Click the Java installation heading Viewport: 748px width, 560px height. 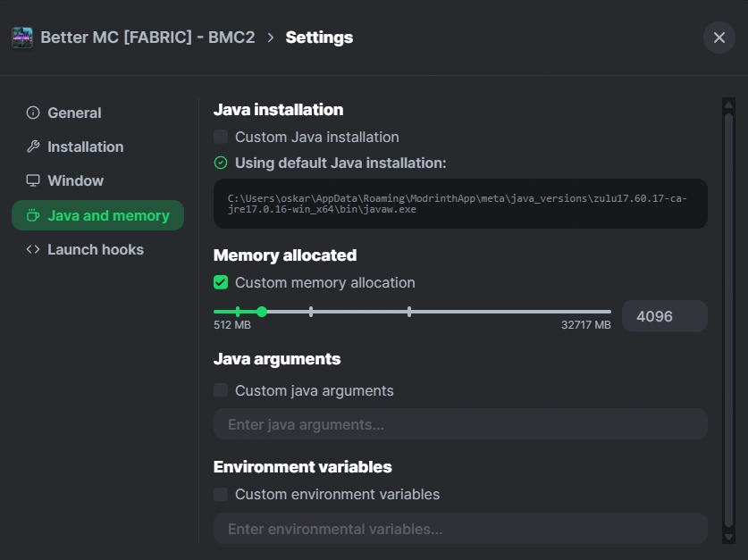point(278,110)
